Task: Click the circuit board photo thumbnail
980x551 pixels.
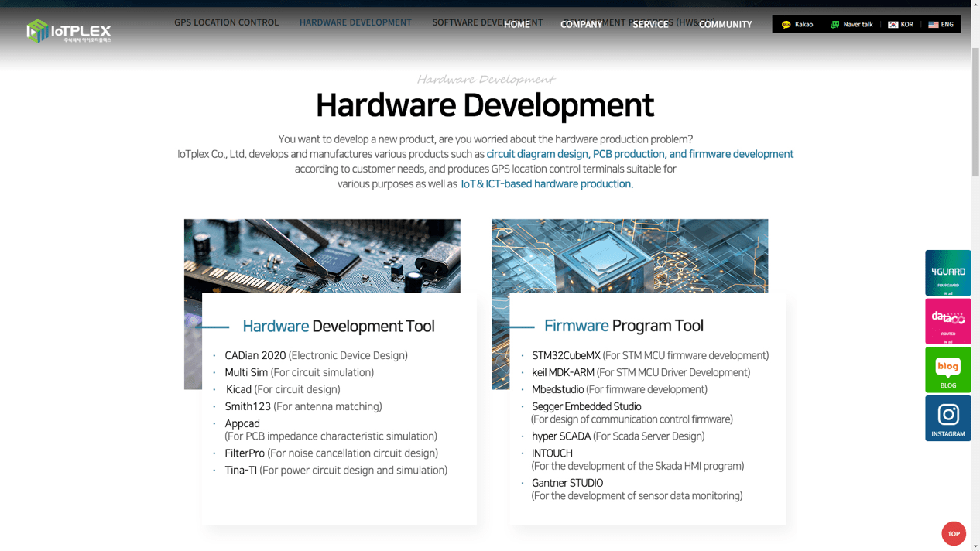Action: click(x=322, y=255)
